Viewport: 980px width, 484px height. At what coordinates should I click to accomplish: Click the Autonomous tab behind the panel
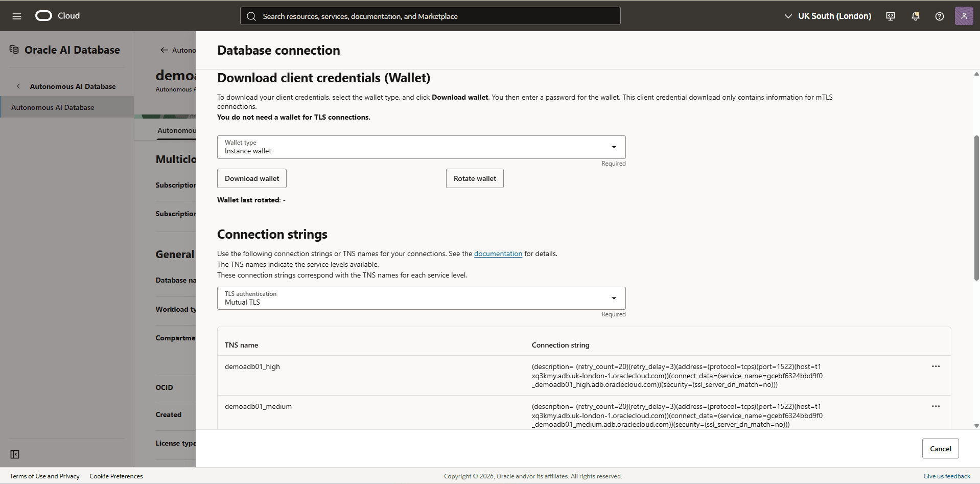point(176,130)
